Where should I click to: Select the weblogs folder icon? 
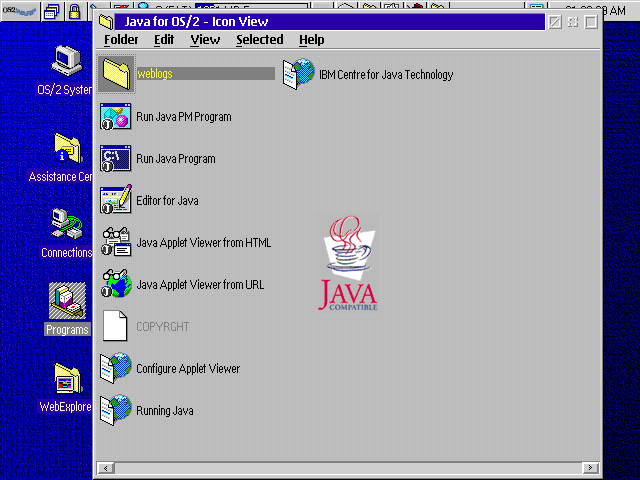(116, 74)
